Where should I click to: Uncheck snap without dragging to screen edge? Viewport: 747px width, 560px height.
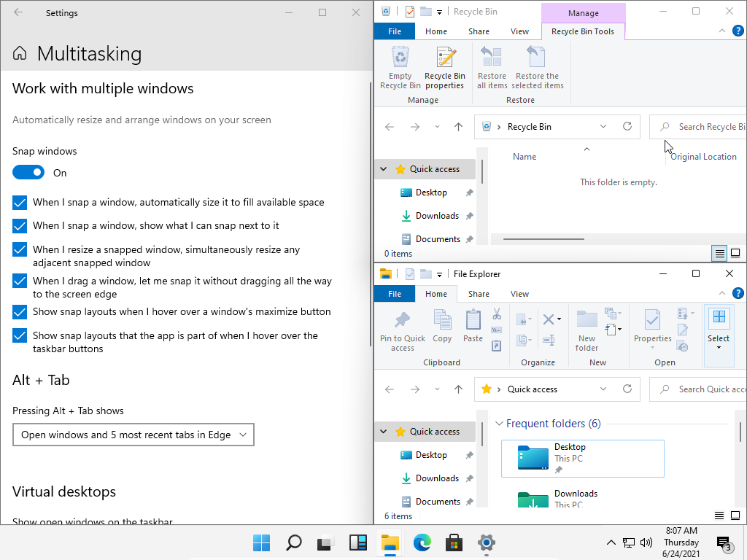[20, 281]
